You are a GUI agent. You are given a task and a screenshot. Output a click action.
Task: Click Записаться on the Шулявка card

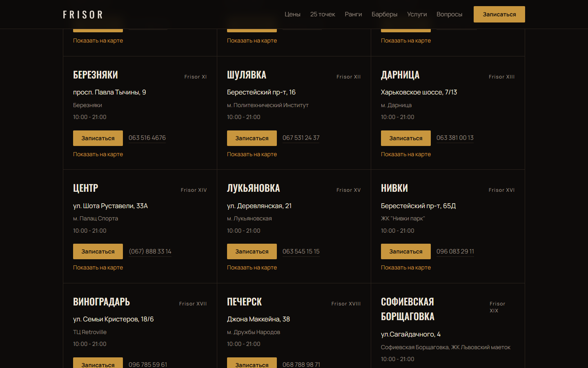coord(252,138)
